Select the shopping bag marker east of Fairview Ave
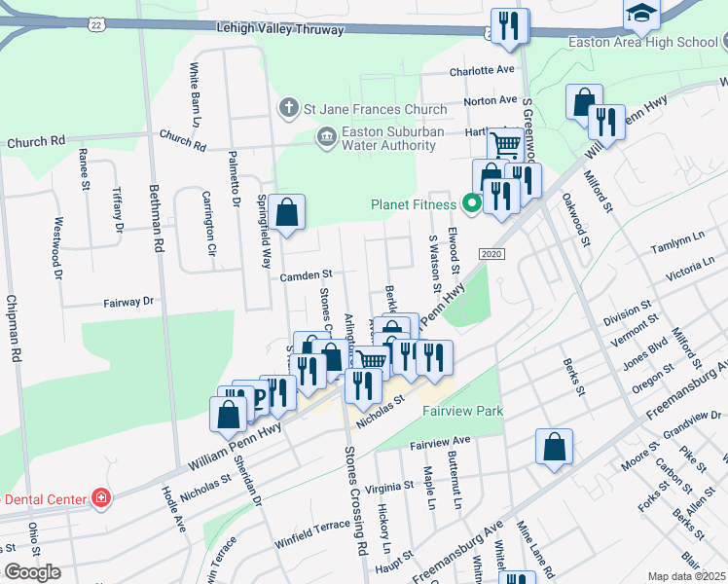Image resolution: width=728 pixels, height=584 pixels. (554, 448)
